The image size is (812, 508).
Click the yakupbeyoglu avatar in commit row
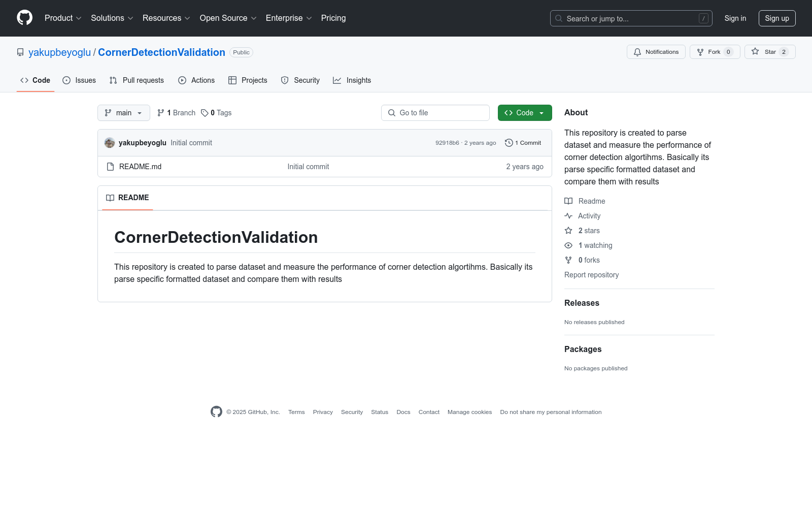pos(110,143)
